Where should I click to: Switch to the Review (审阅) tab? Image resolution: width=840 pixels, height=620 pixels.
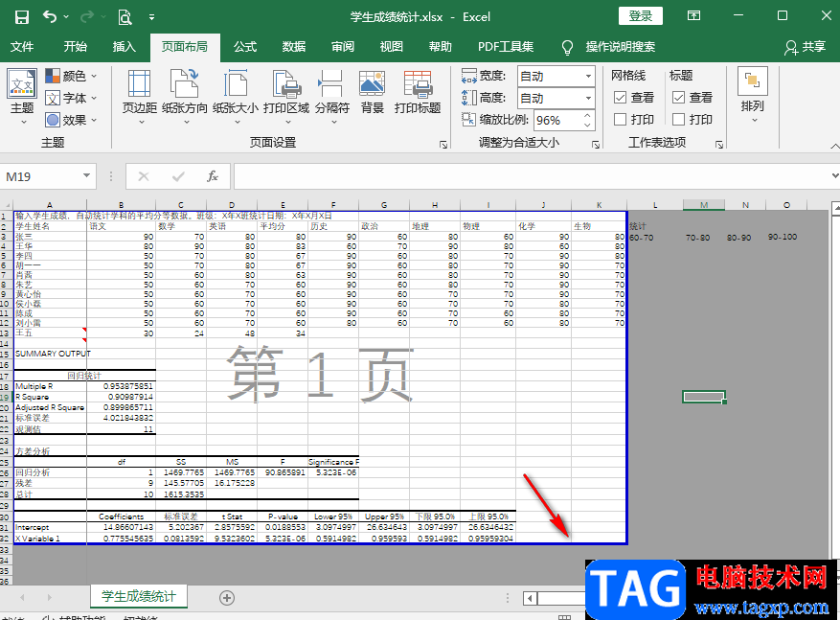pyautogui.click(x=343, y=47)
